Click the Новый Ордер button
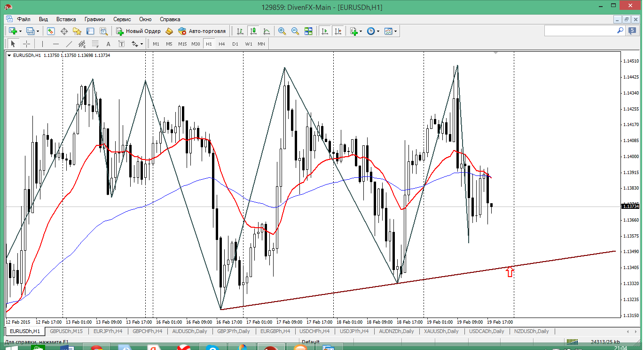 (139, 31)
